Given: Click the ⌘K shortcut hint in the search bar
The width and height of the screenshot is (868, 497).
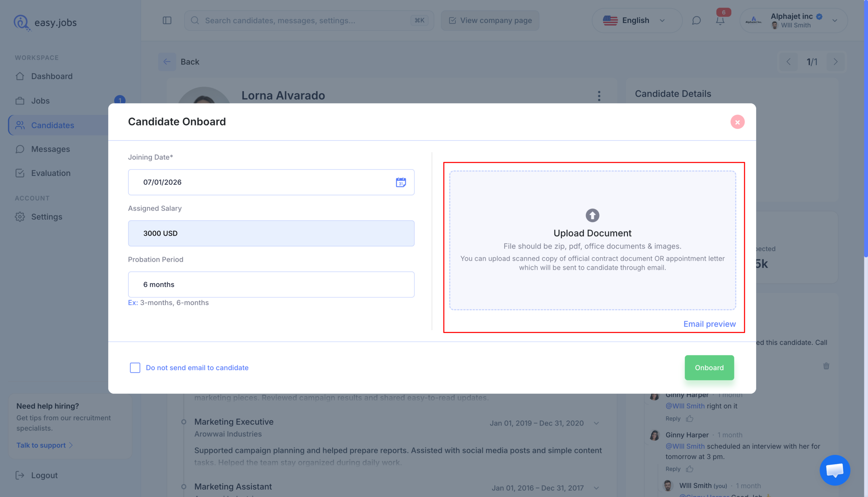Looking at the screenshot, I should point(419,20).
